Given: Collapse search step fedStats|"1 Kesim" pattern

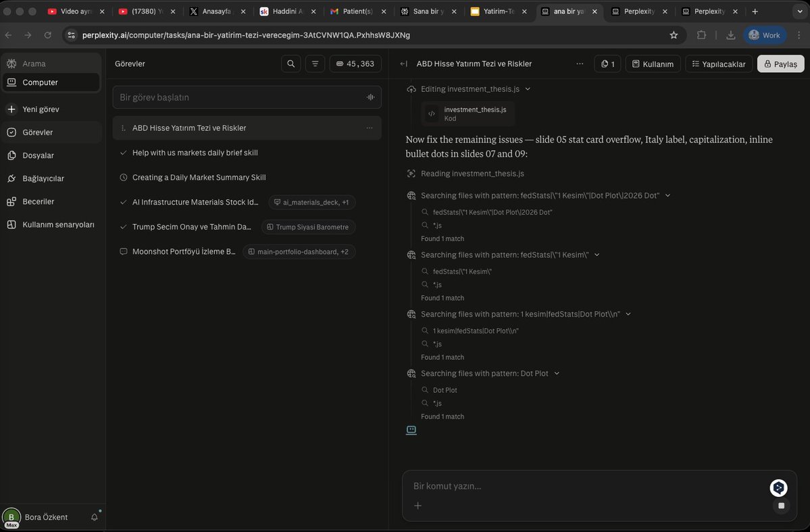Looking at the screenshot, I should click(597, 255).
